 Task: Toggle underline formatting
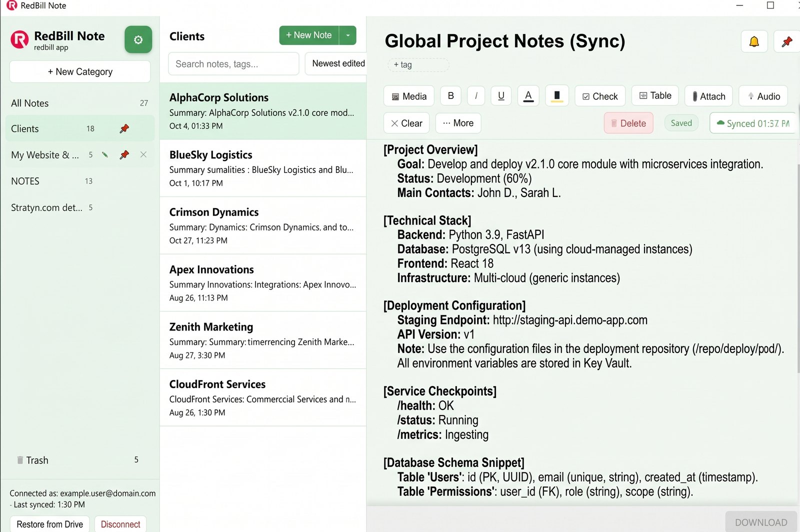coord(501,96)
